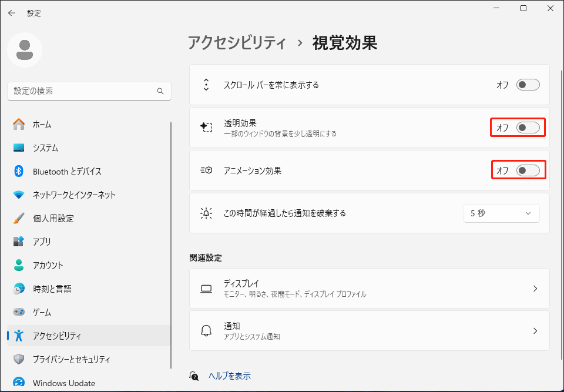
Task: Enable アニメーション効果
Action: (527, 170)
